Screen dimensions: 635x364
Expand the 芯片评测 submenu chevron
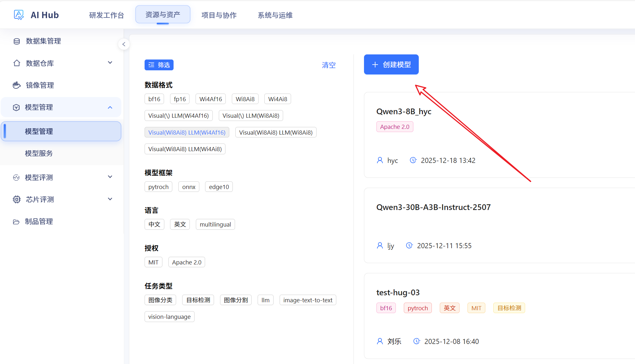(x=110, y=199)
